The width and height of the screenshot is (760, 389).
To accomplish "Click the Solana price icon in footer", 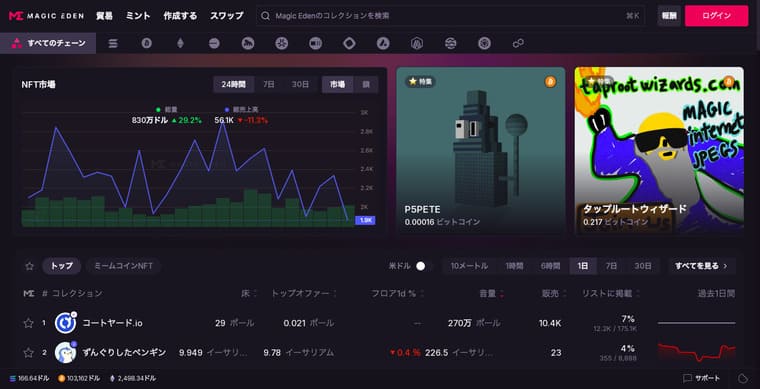I will [x=13, y=378].
